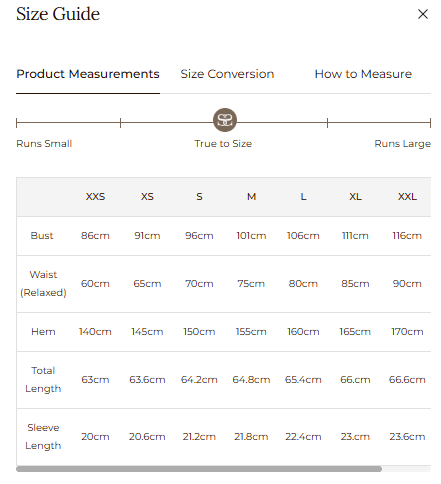Click the 66.cm total length value
Viewport: 441px width, 484px height.
[x=355, y=380]
